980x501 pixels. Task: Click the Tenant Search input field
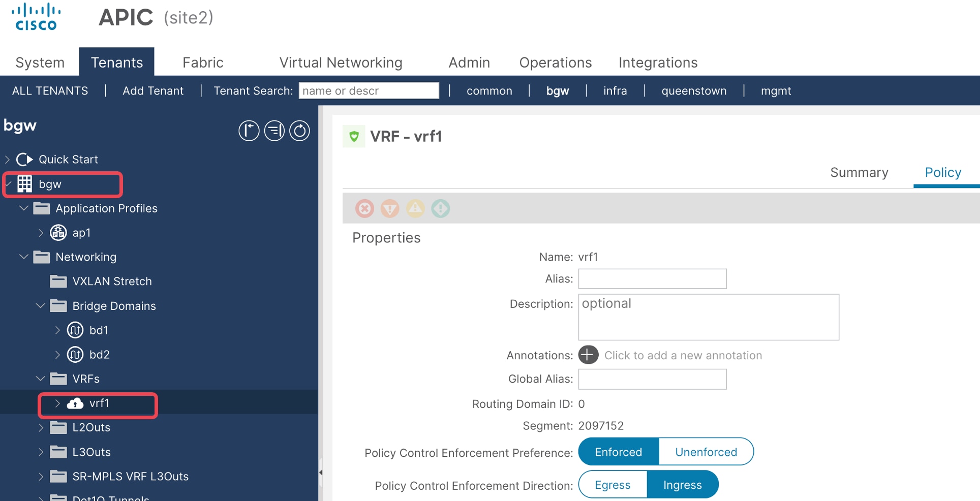click(x=369, y=90)
